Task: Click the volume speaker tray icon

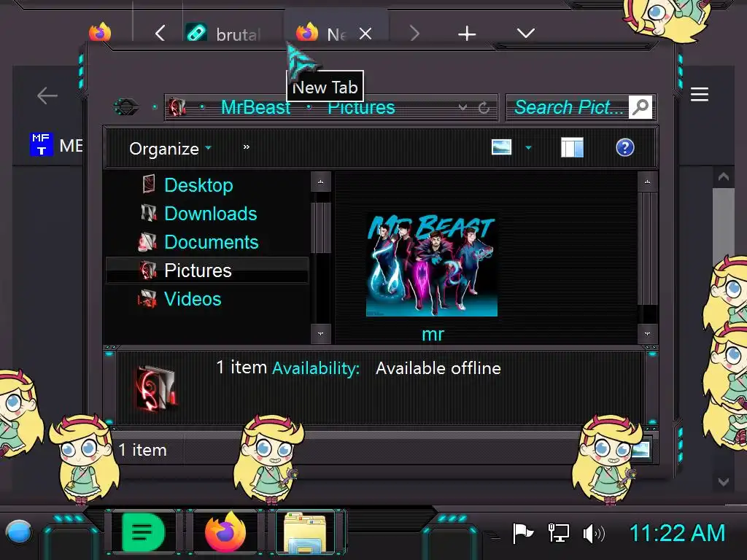Action: click(x=594, y=533)
